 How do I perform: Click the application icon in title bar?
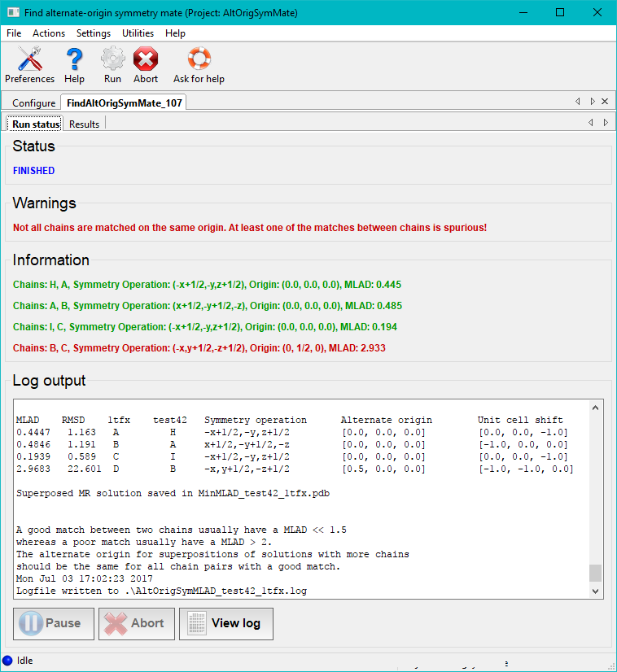(13, 13)
